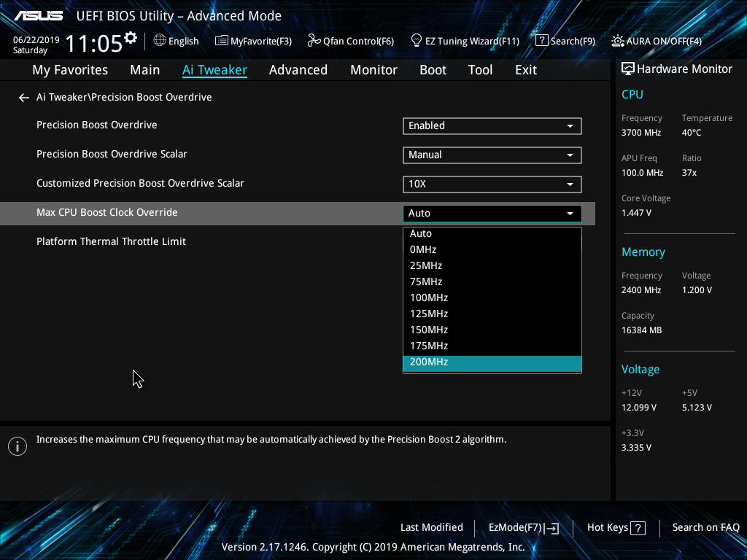Viewport: 747px width, 560px height.
Task: Switch to EzMode(F7)
Action: 524,528
